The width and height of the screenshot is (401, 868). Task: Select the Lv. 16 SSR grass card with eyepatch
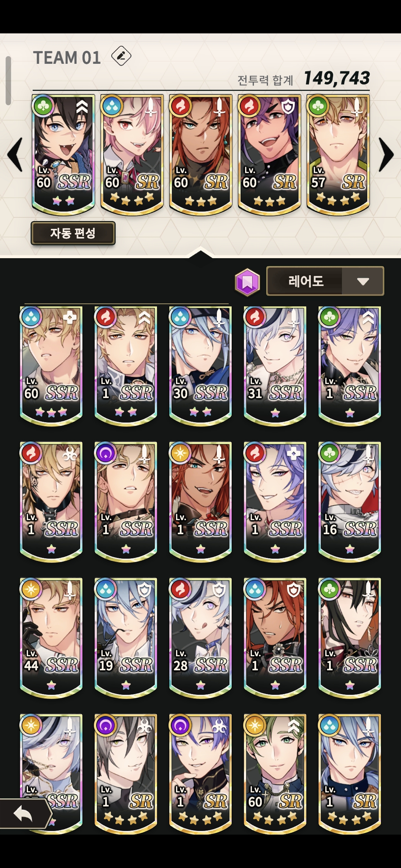pyautogui.click(x=350, y=502)
